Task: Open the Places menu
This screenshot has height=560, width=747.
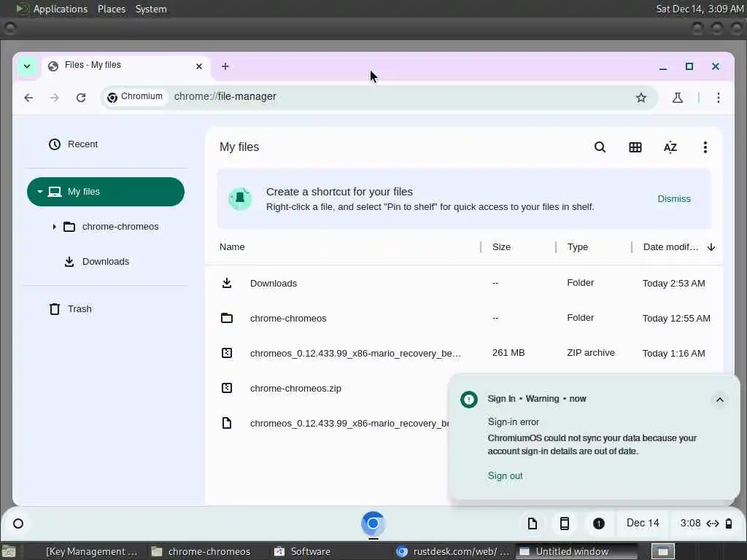Action: tap(112, 9)
